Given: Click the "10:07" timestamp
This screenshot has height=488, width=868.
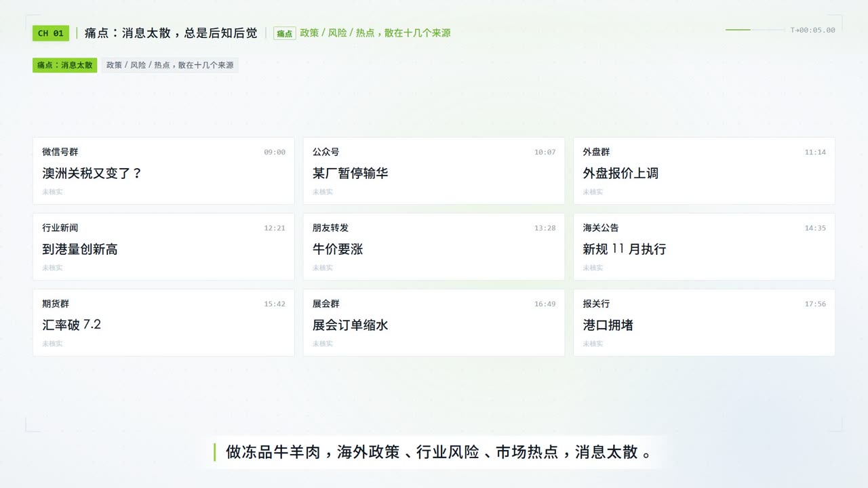Looking at the screenshot, I should point(545,152).
